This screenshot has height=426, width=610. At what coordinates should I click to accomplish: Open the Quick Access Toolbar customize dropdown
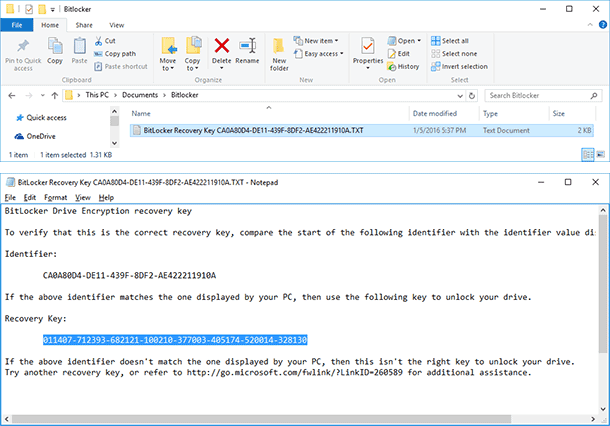[x=53, y=9]
